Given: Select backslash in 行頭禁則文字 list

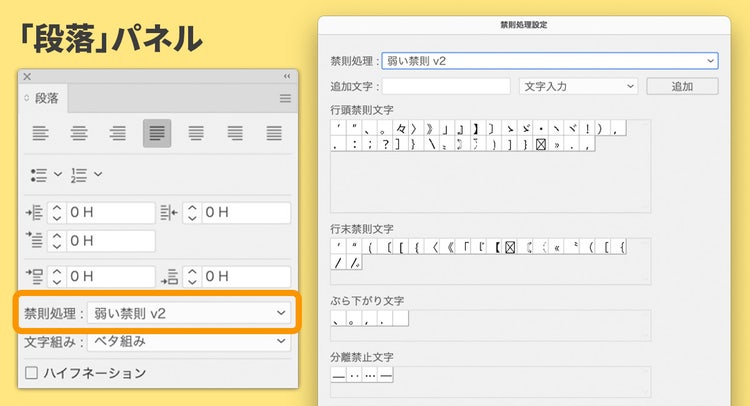Looking at the screenshot, I should pos(432,143).
